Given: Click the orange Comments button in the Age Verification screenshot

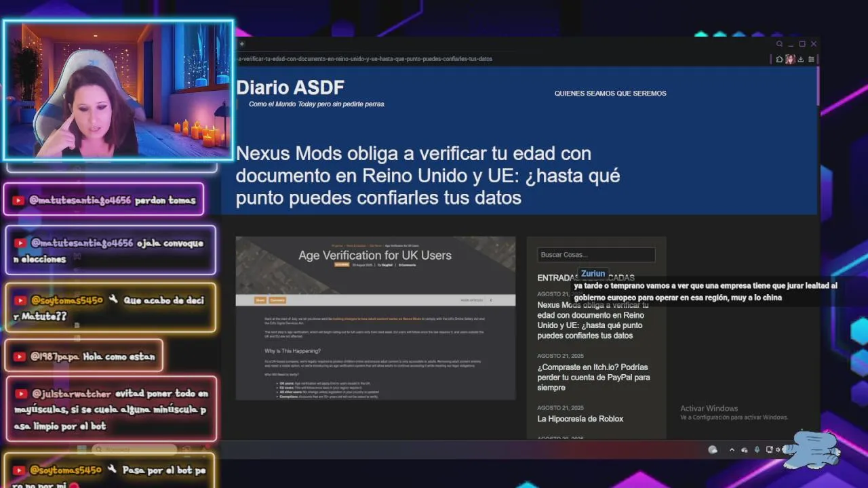Looking at the screenshot, I should coord(277,300).
